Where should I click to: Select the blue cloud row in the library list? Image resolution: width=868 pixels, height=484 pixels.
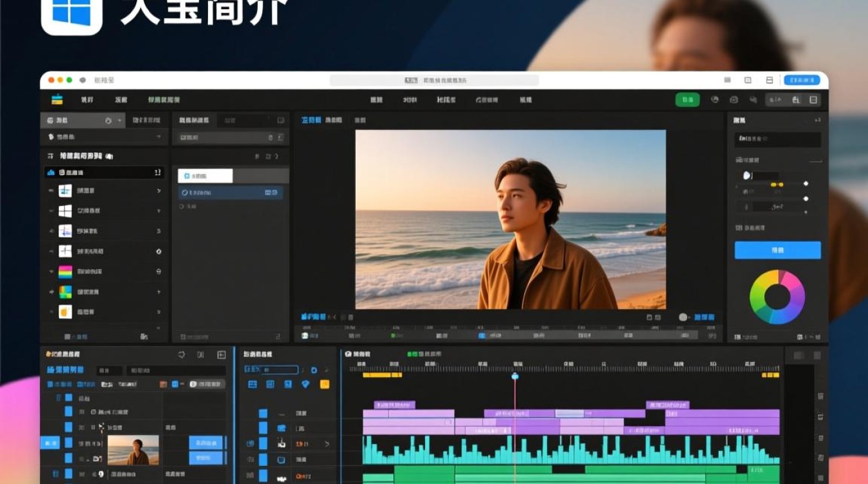[104, 172]
